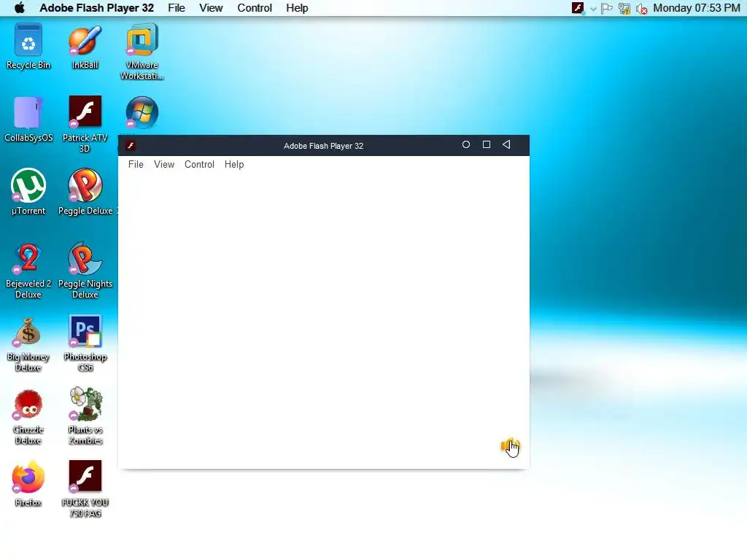The image size is (747, 560).
Task: Click the triangle back button in Flash title bar
Action: (x=506, y=145)
